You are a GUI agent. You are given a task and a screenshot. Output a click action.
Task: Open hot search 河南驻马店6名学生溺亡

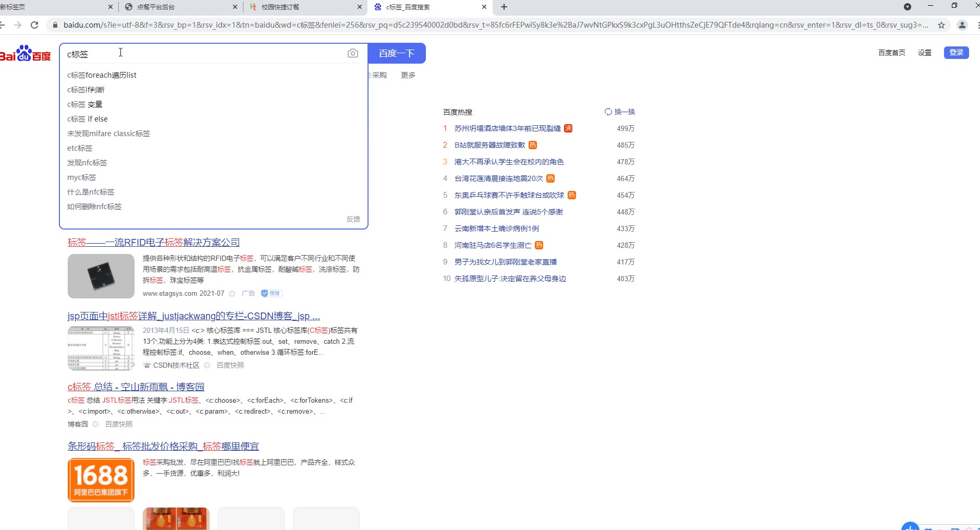[x=493, y=245]
